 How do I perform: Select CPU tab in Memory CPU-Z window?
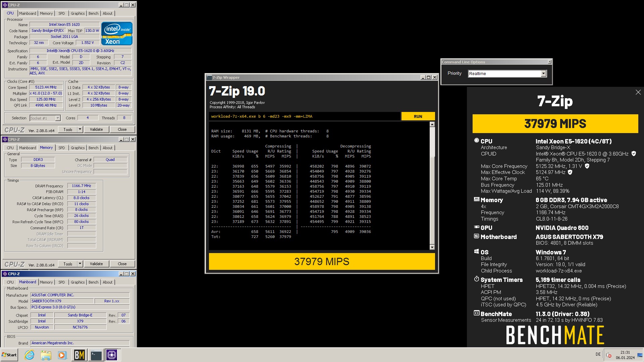pos(10,148)
